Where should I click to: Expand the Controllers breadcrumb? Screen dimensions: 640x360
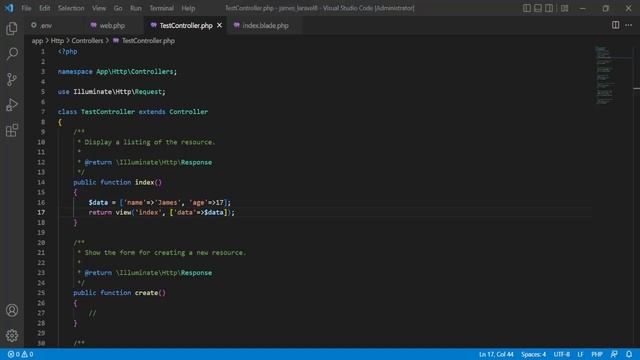pyautogui.click(x=87, y=41)
